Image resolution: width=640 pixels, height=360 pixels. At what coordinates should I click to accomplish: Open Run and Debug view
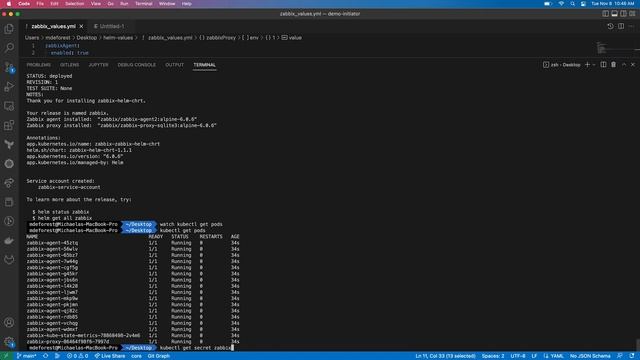pyautogui.click(x=9, y=87)
